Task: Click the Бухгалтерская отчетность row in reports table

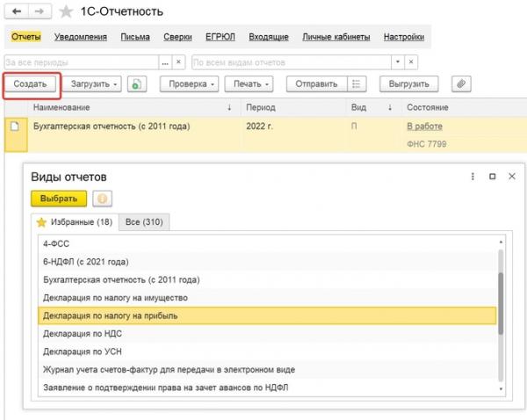Action: click(265, 134)
